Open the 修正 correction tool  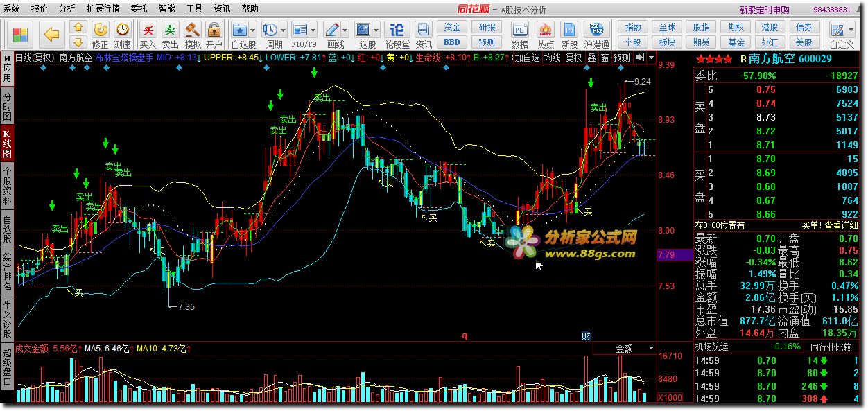(x=101, y=35)
